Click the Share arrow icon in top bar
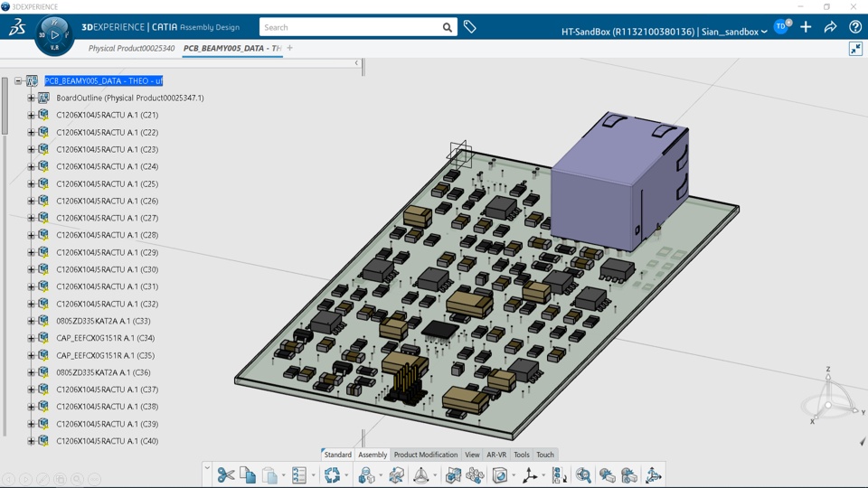 [x=830, y=26]
